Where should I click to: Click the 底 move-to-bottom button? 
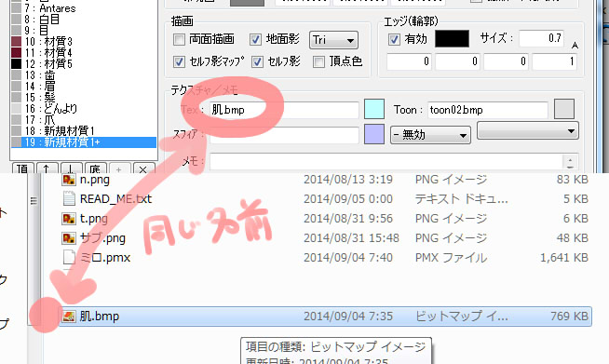click(x=95, y=169)
